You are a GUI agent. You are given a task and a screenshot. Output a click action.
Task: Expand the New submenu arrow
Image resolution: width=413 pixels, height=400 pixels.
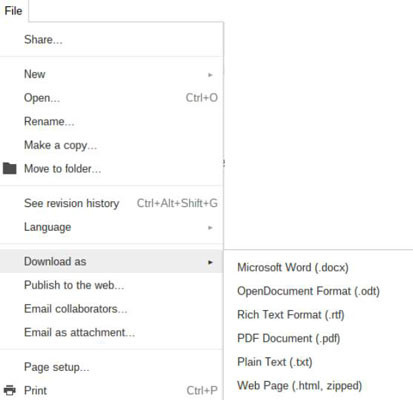(210, 75)
